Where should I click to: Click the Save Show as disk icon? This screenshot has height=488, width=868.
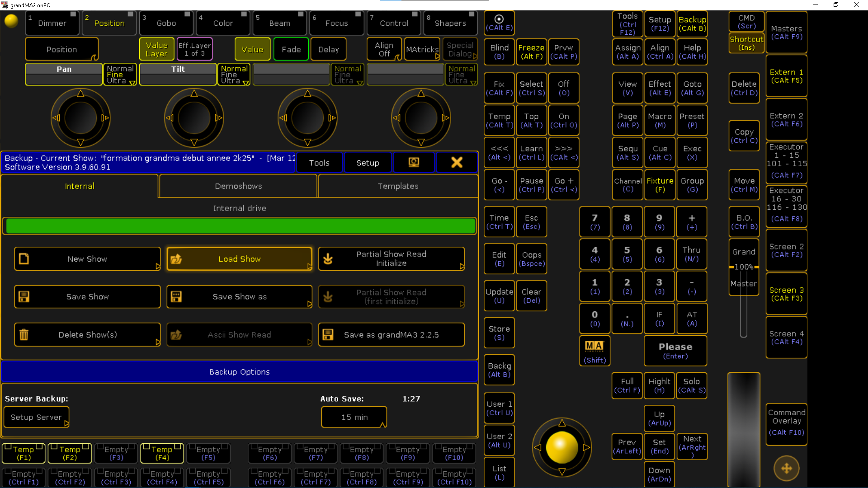click(176, 296)
